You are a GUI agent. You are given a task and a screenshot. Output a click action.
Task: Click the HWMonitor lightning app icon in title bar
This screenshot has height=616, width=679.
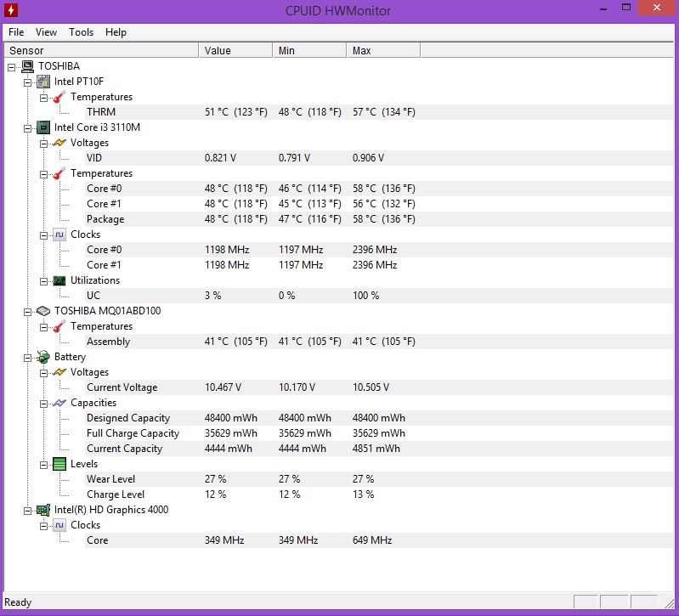[x=11, y=10]
